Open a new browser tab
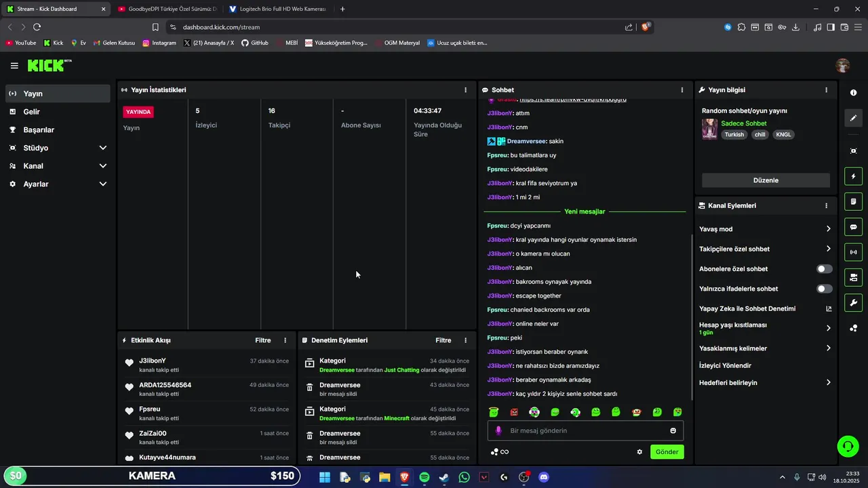Screen dimensions: 868x488 tap(342, 9)
